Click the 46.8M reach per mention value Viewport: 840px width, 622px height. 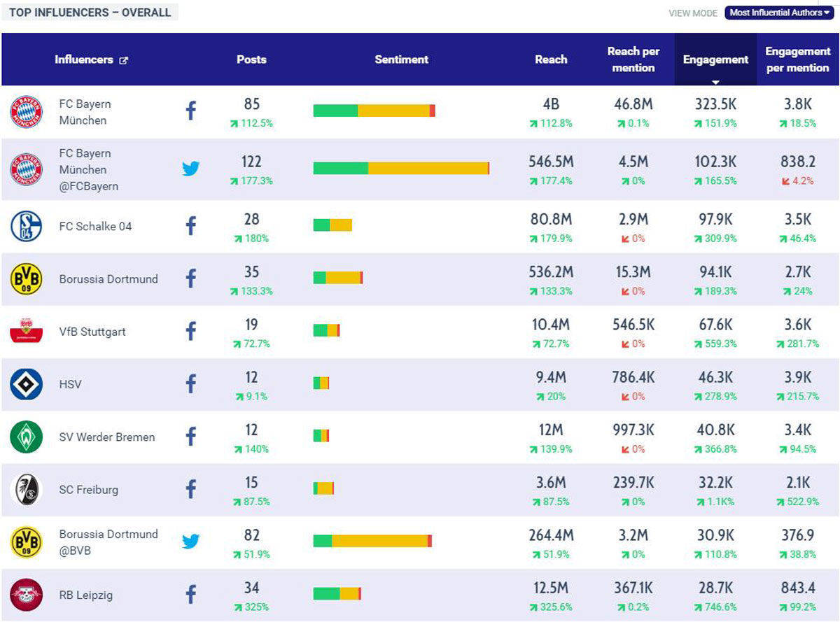click(633, 104)
